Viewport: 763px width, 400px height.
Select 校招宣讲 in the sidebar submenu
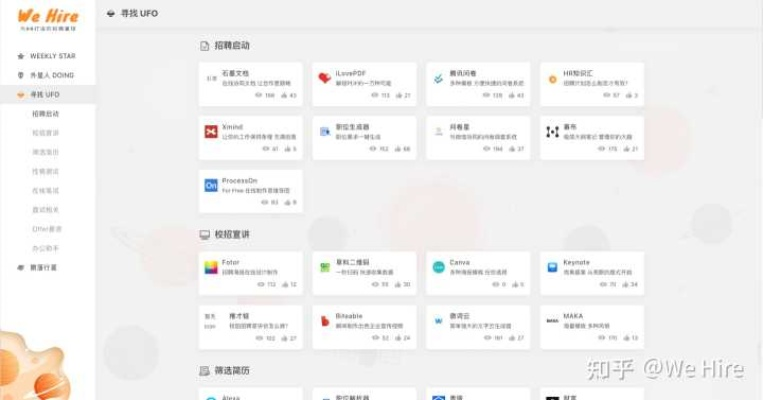[46, 133]
